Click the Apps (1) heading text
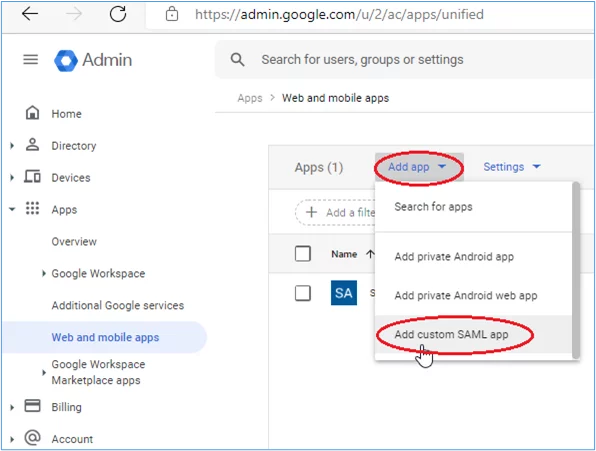The image size is (596, 451). [x=319, y=167]
